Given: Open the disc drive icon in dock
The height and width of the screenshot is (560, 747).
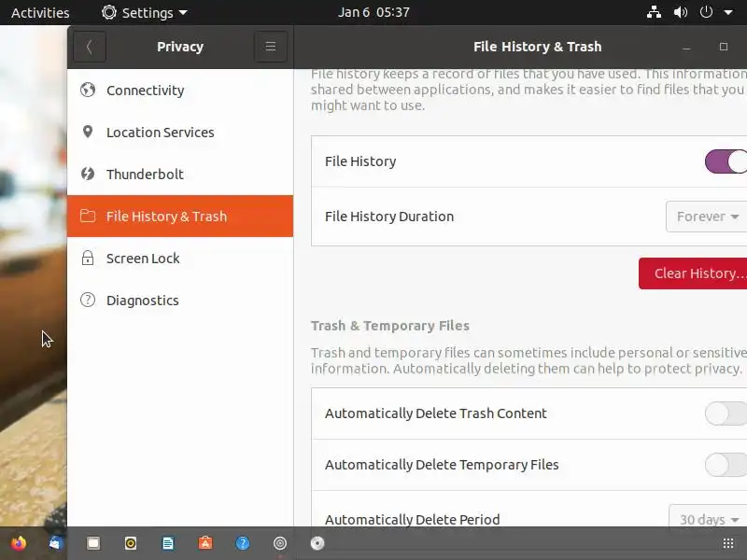Looking at the screenshot, I should 317,543.
